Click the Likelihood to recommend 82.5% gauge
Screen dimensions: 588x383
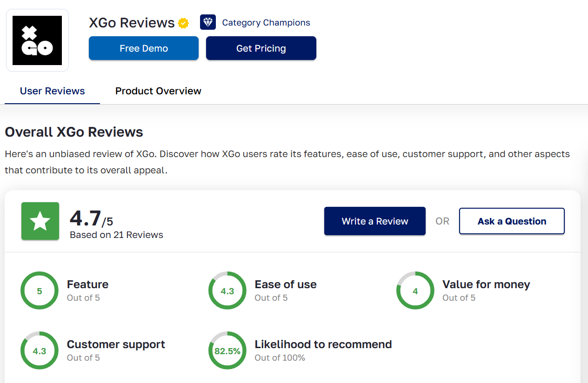click(227, 351)
